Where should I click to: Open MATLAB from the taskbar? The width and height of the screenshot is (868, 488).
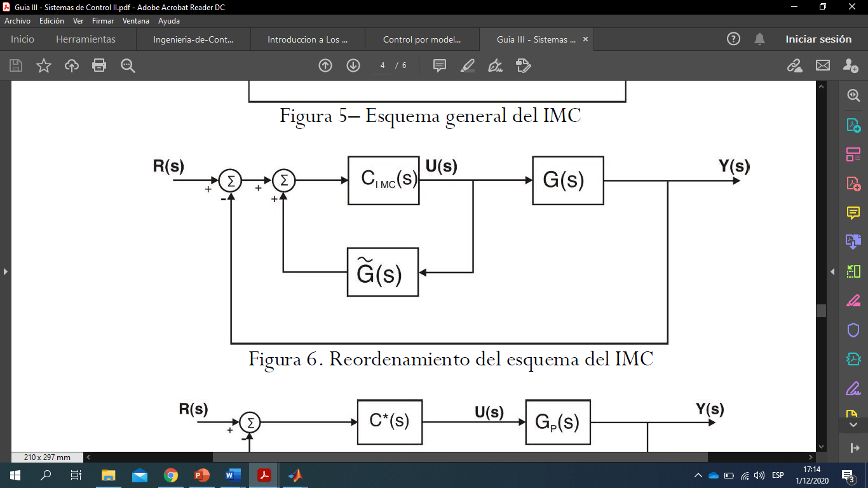[295, 475]
